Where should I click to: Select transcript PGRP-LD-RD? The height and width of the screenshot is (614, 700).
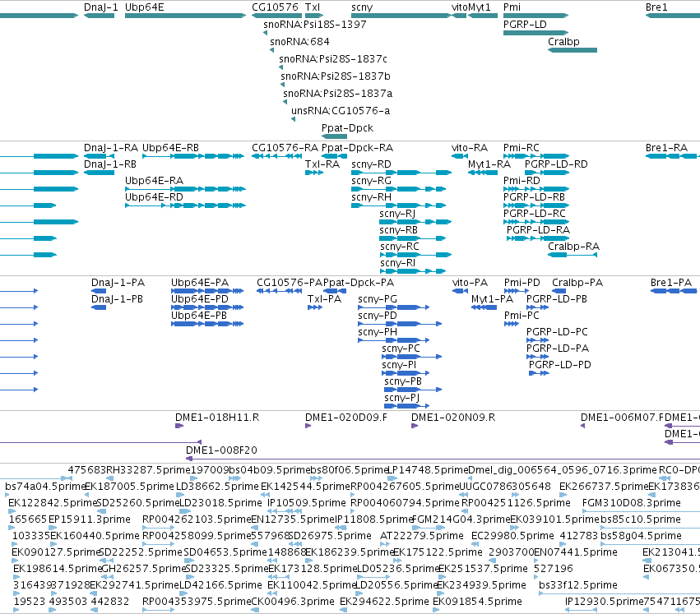(x=556, y=164)
